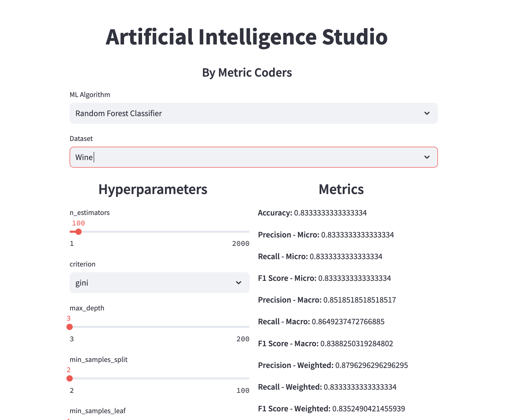
Task: Click the F1 Score - Weighted value
Action: coord(368,409)
